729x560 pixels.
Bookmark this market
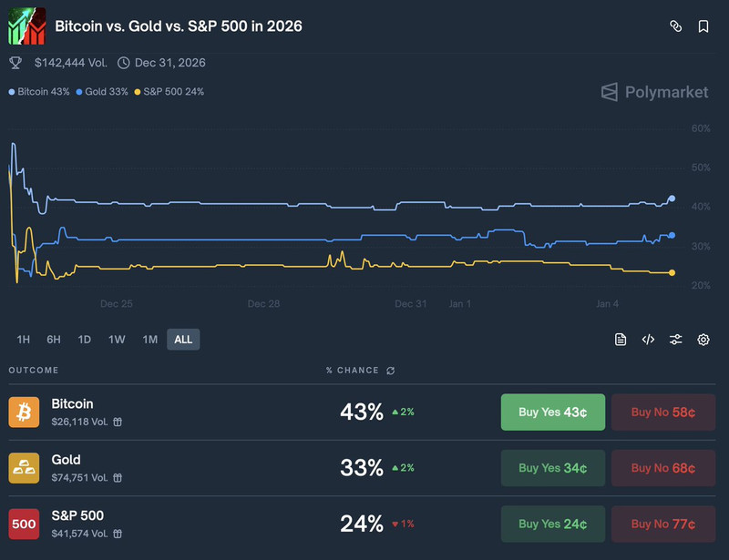[x=703, y=26]
